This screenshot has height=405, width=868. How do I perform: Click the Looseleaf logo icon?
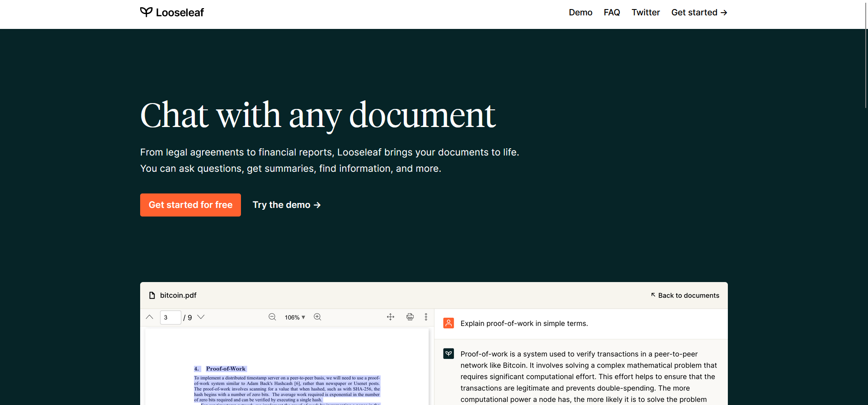click(x=146, y=12)
